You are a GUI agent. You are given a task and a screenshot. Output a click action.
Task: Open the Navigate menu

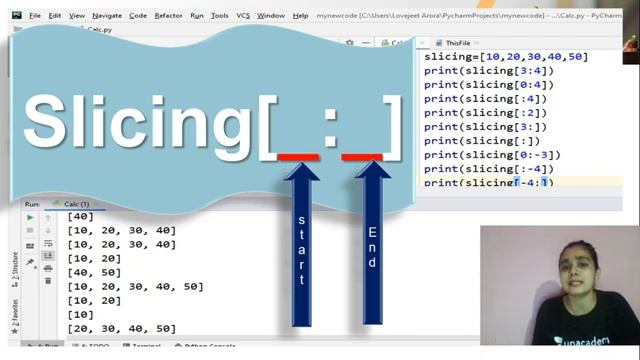[x=107, y=16]
